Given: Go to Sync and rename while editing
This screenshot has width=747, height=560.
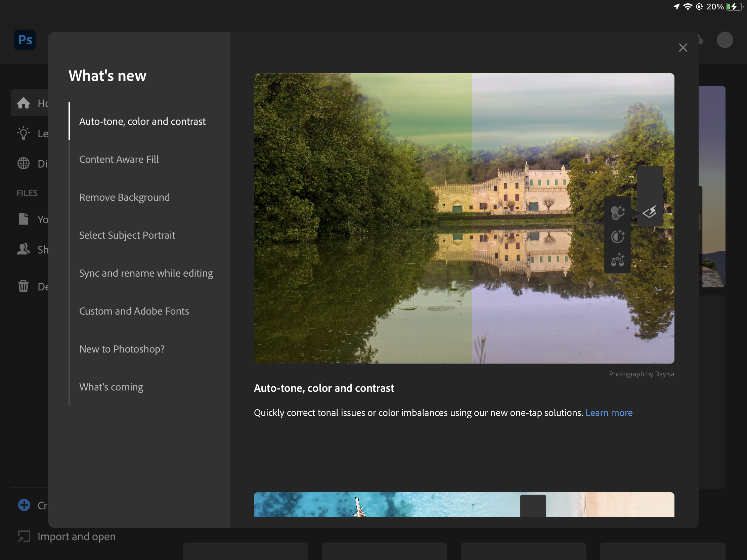Looking at the screenshot, I should pos(146,273).
